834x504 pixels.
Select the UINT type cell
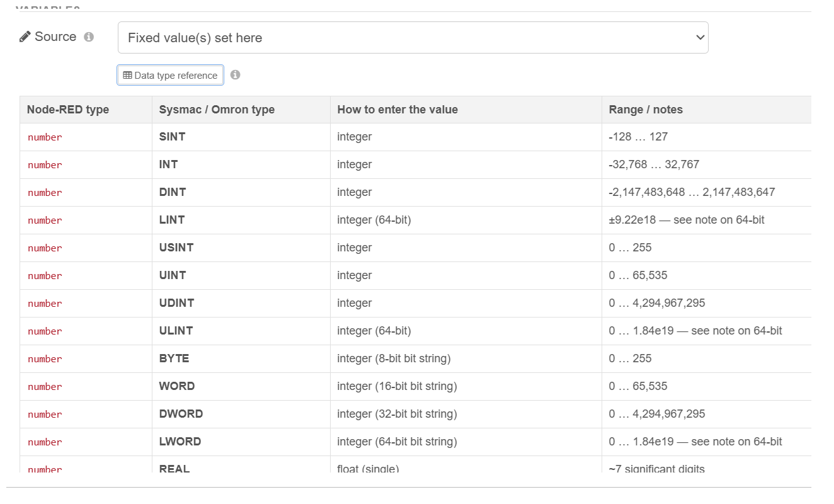point(241,275)
